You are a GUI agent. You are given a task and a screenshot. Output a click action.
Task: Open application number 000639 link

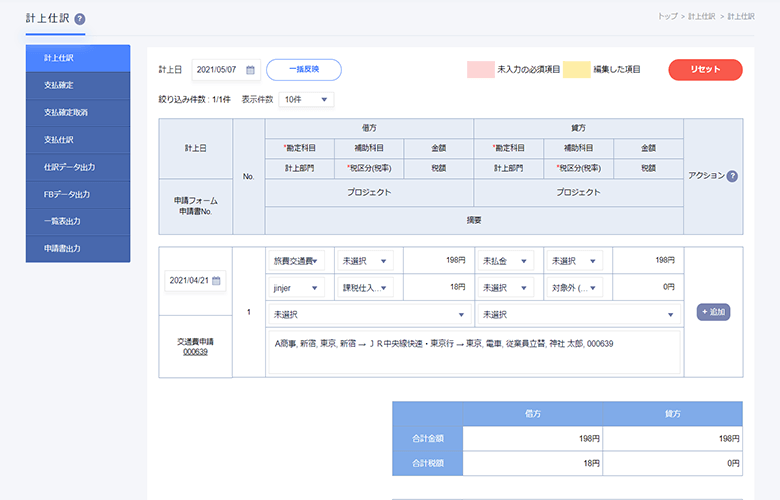coord(195,352)
